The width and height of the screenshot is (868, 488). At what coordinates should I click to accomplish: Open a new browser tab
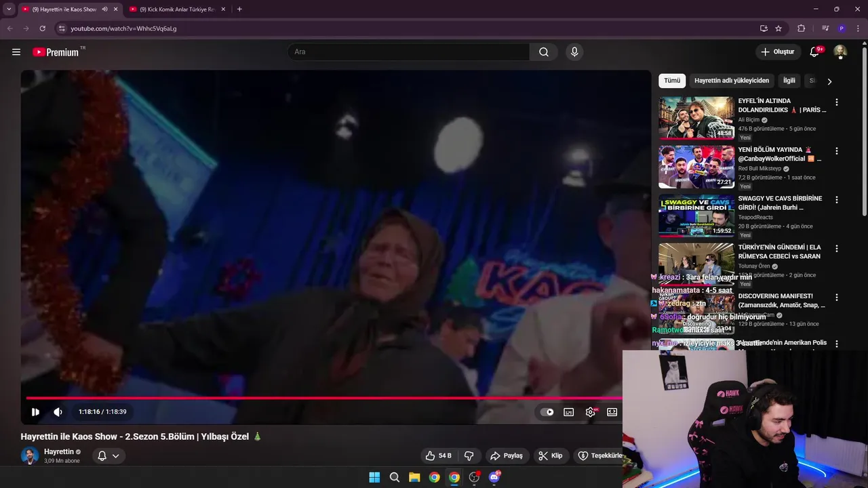[239, 9]
